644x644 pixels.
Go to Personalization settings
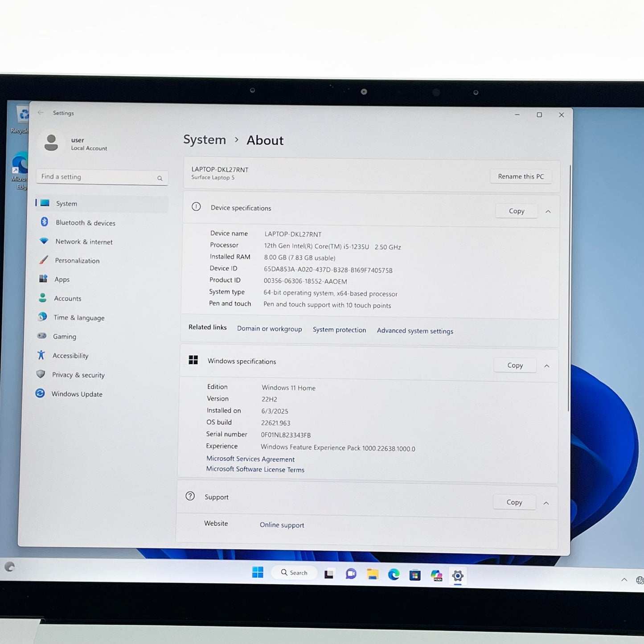click(77, 261)
